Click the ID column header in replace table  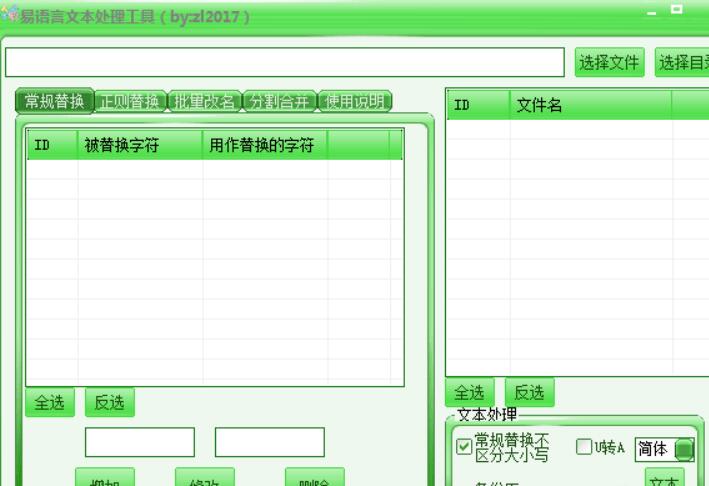click(52, 145)
